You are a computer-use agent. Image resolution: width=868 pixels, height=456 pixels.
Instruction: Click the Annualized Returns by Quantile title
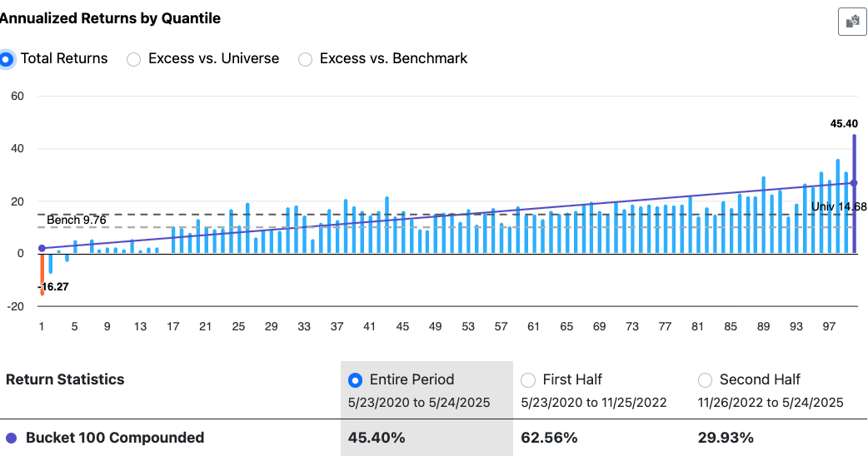[110, 17]
